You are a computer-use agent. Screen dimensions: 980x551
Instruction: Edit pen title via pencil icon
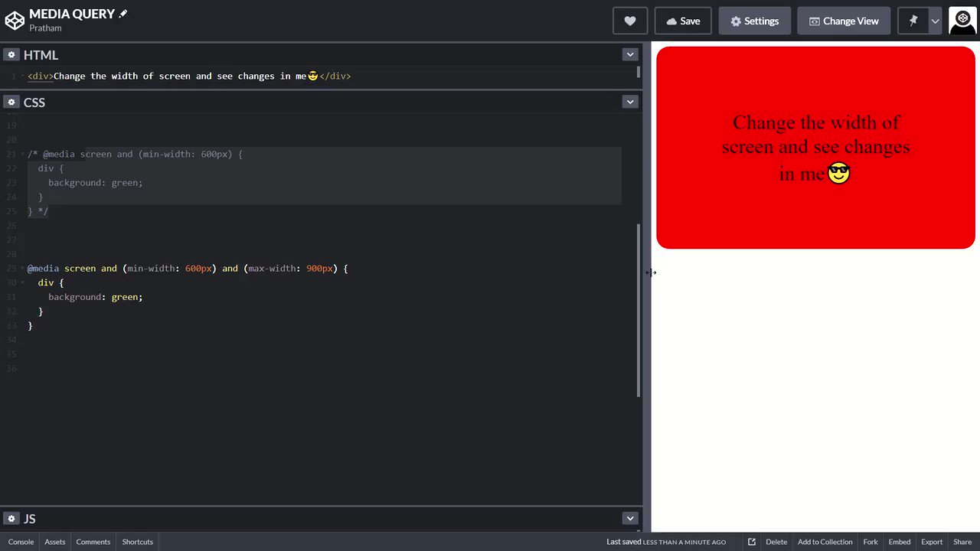(123, 14)
